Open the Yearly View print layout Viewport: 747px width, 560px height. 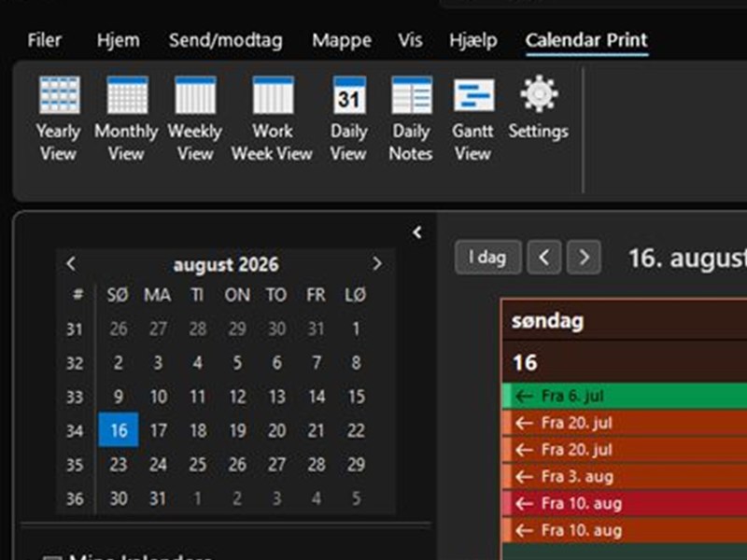tap(58, 119)
